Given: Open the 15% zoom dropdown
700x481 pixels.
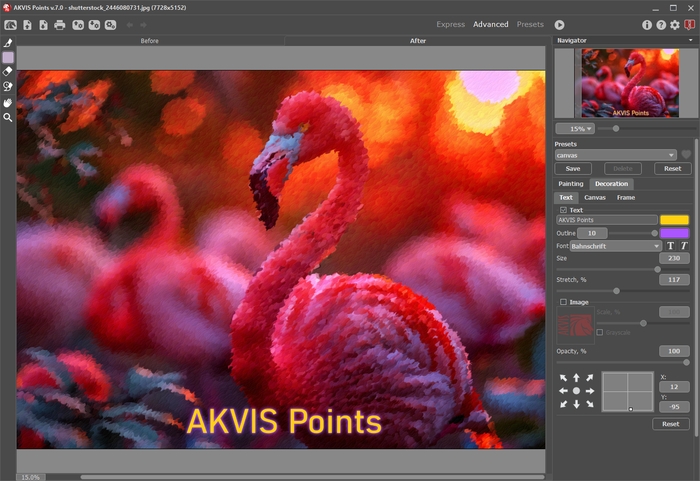Looking at the screenshot, I should 575,129.
